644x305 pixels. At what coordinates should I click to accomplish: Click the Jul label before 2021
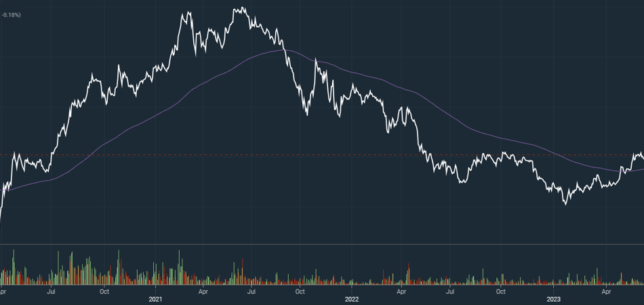52,292
